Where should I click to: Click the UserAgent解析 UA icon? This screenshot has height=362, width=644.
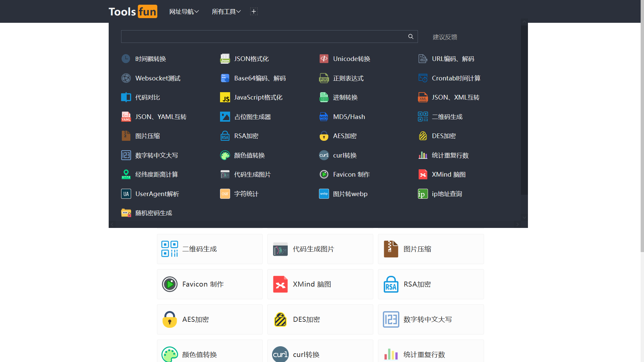coord(126,194)
